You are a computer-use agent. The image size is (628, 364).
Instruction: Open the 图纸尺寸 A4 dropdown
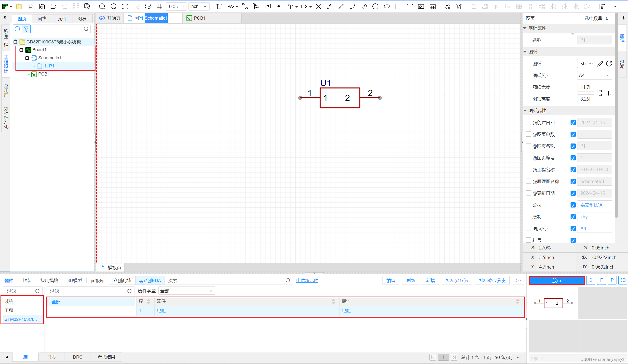(x=594, y=76)
